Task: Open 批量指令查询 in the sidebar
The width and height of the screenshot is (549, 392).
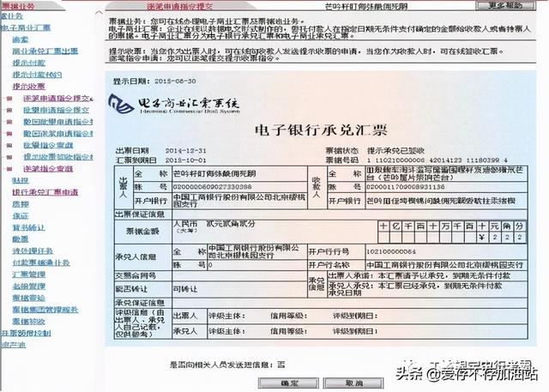Action: tap(48, 145)
